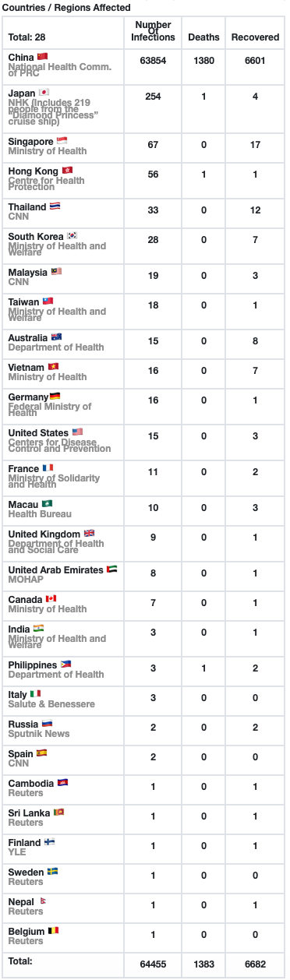Screen dimensions: 290x980
Task: Click the Nepal flag icon
Action: 43,901
